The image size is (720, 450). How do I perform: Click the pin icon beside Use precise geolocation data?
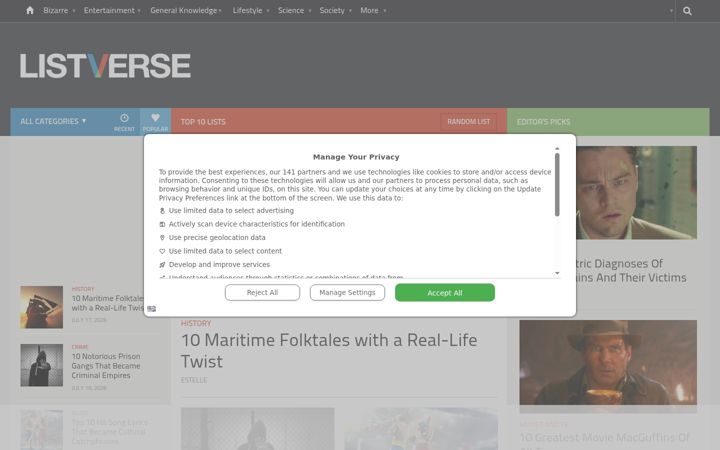[162, 238]
